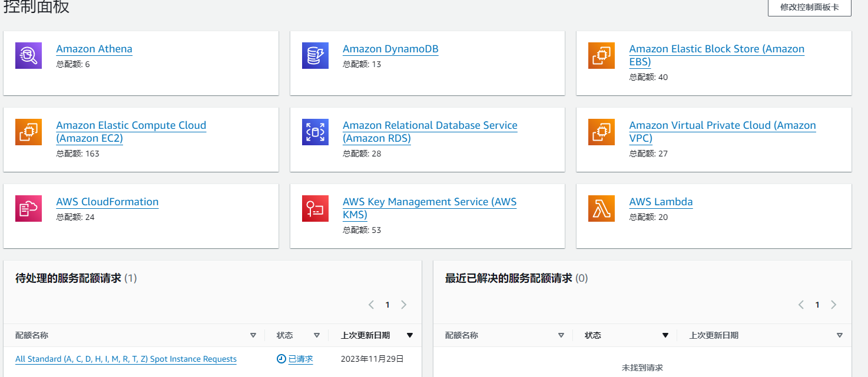Image resolution: width=868 pixels, height=377 pixels.
Task: Sort resolved requests by 配额名称 column
Action: click(x=561, y=335)
